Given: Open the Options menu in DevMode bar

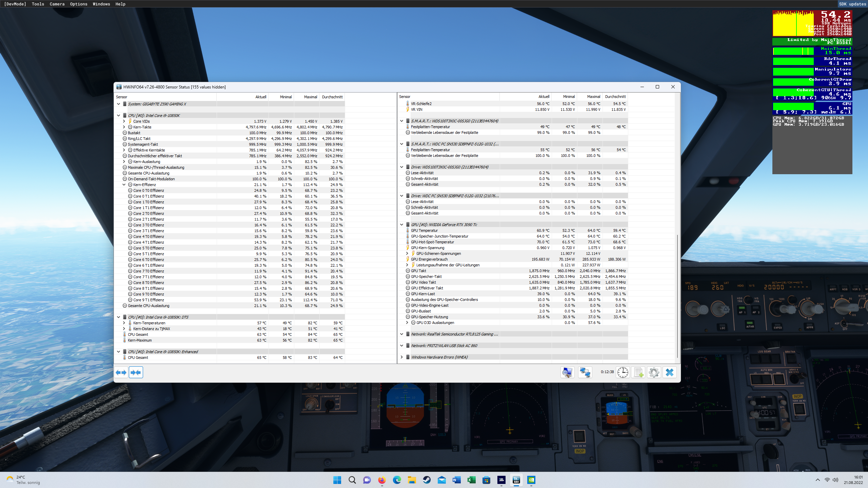Looking at the screenshot, I should (79, 4).
